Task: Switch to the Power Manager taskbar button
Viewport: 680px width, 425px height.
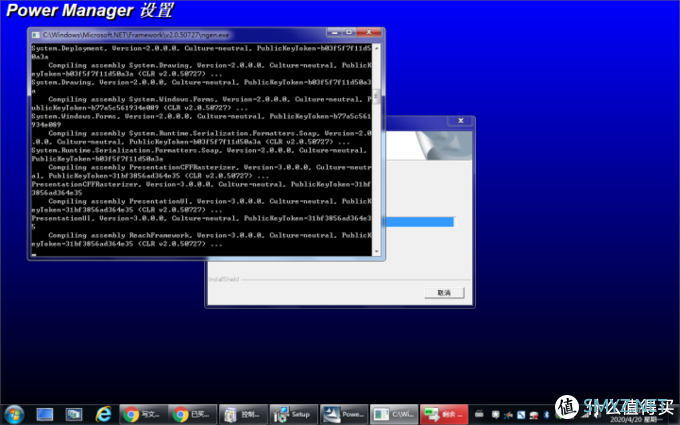Action: pyautogui.click(x=344, y=415)
